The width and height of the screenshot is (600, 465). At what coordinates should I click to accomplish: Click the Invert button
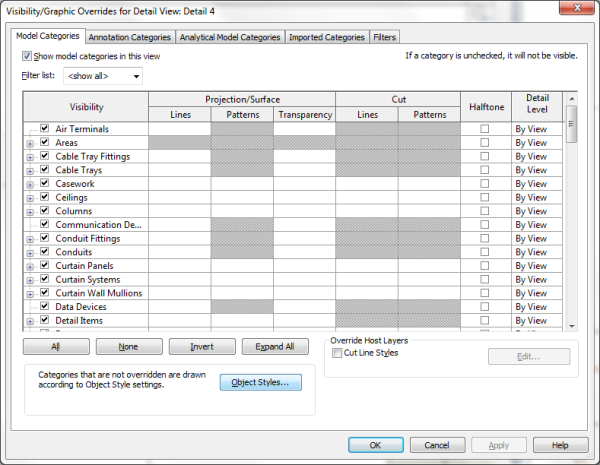click(202, 346)
